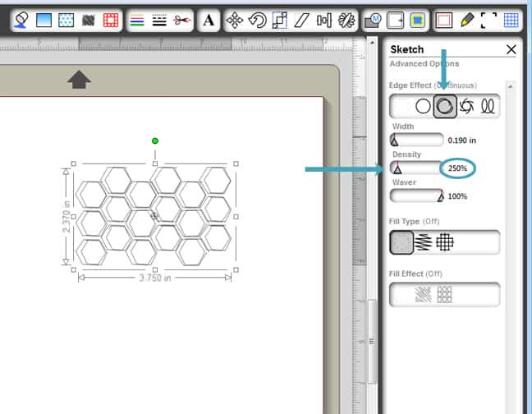
Task: Open the Trace window icon
Action: point(418,21)
